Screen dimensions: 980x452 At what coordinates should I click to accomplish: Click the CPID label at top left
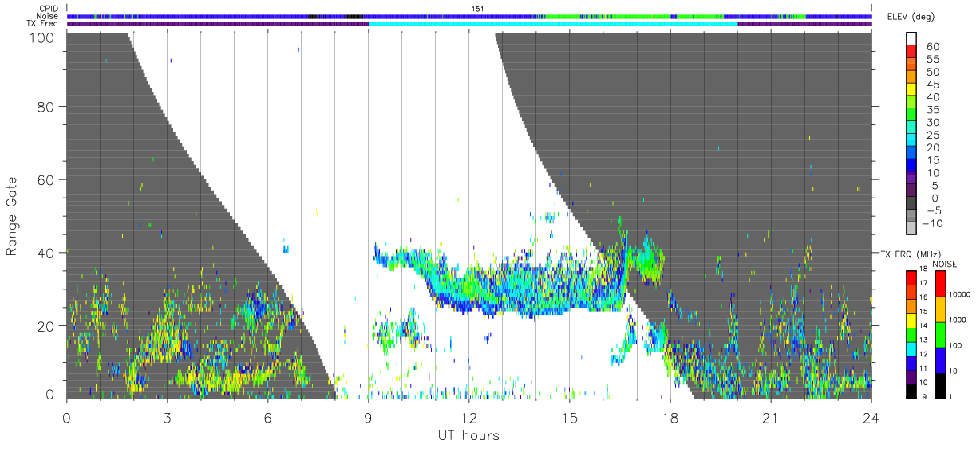(49, 9)
